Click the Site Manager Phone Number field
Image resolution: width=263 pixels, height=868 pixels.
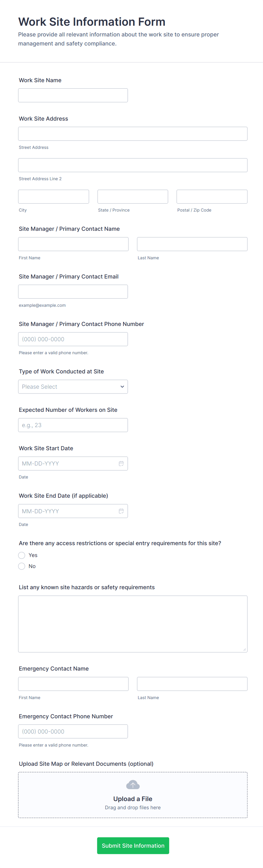[73, 339]
